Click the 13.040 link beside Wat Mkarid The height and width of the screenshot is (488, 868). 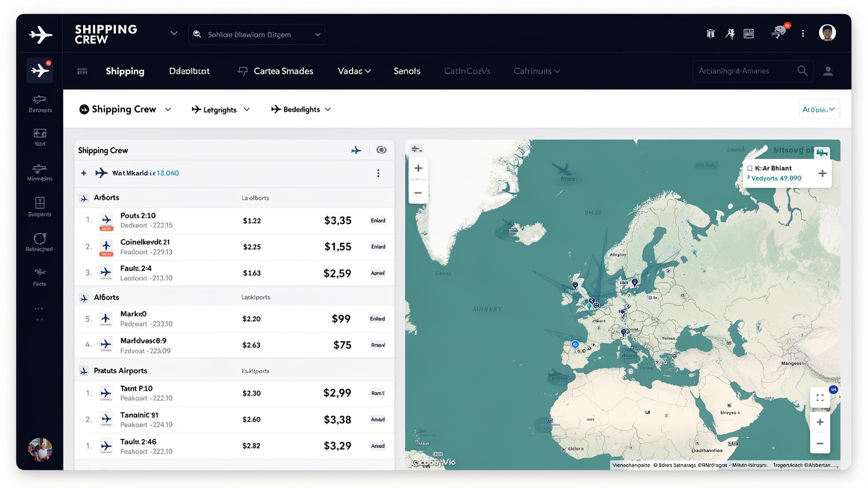[x=168, y=173]
